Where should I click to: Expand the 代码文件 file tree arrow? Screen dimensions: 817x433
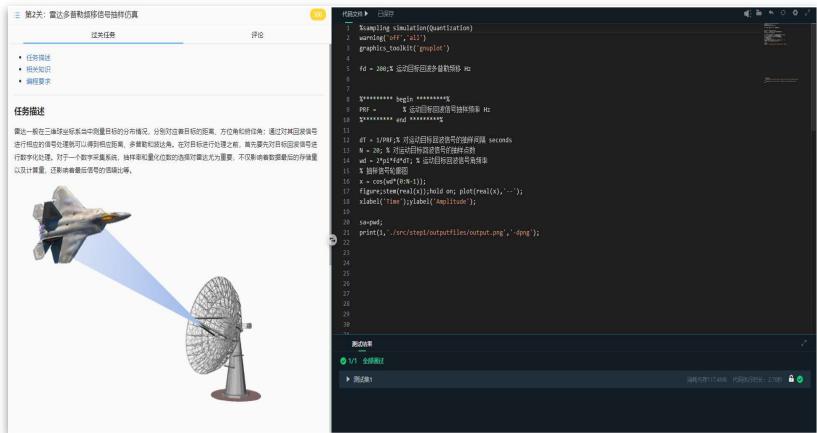click(x=366, y=12)
